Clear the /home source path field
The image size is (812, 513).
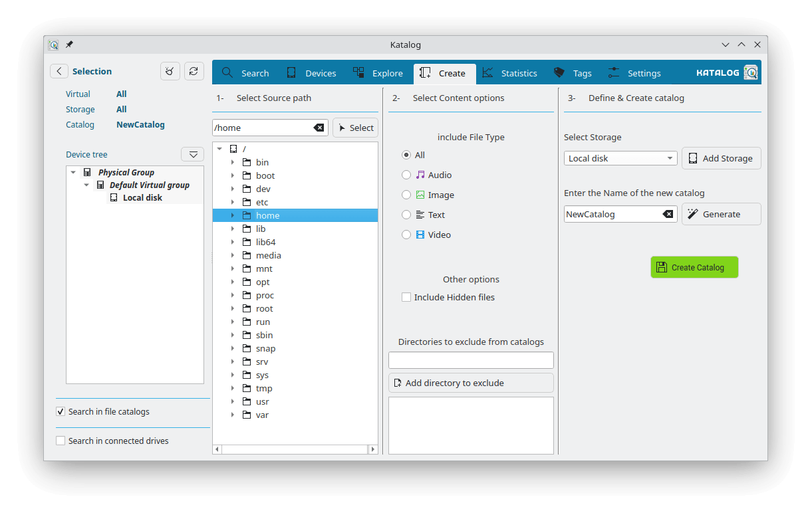click(x=319, y=128)
